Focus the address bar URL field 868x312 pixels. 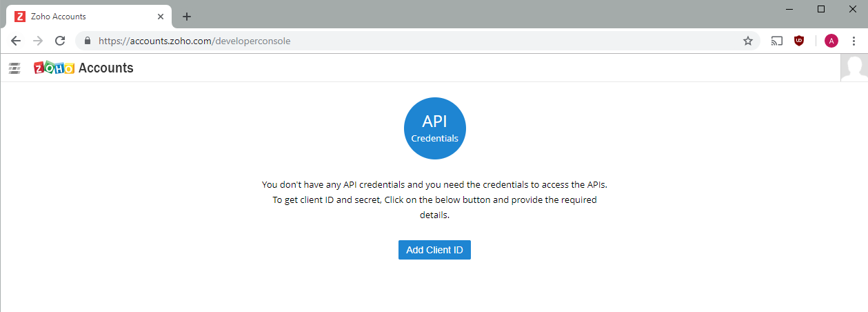coord(414,41)
